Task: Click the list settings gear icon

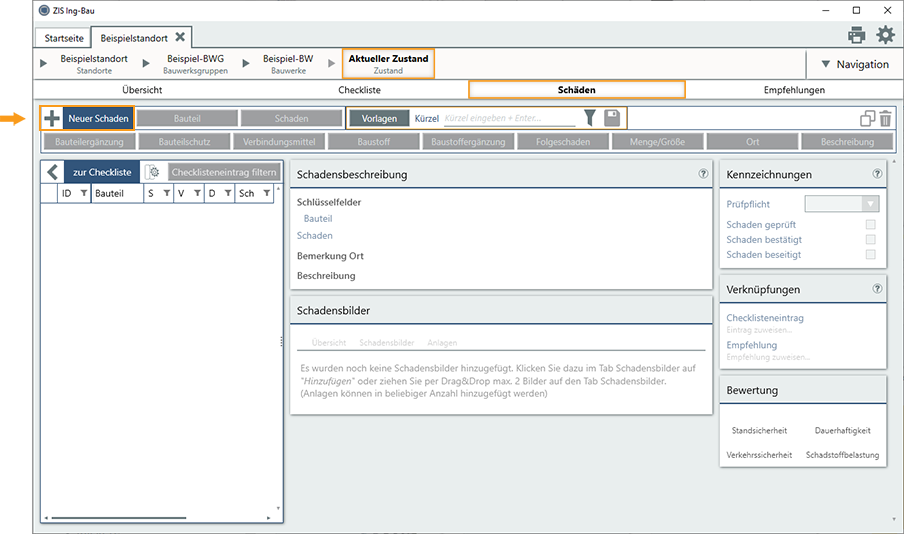Action: click(152, 172)
